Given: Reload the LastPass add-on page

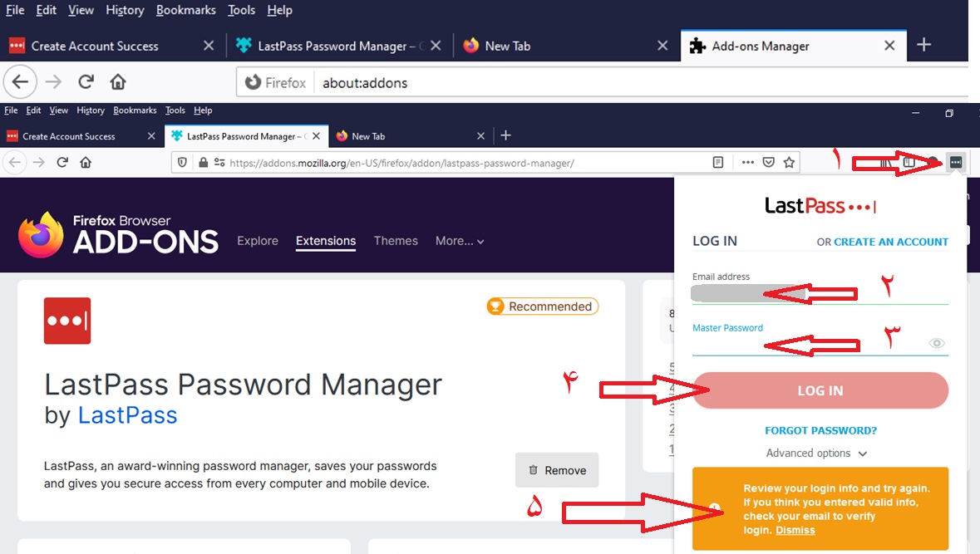Looking at the screenshot, I should coord(62,163).
